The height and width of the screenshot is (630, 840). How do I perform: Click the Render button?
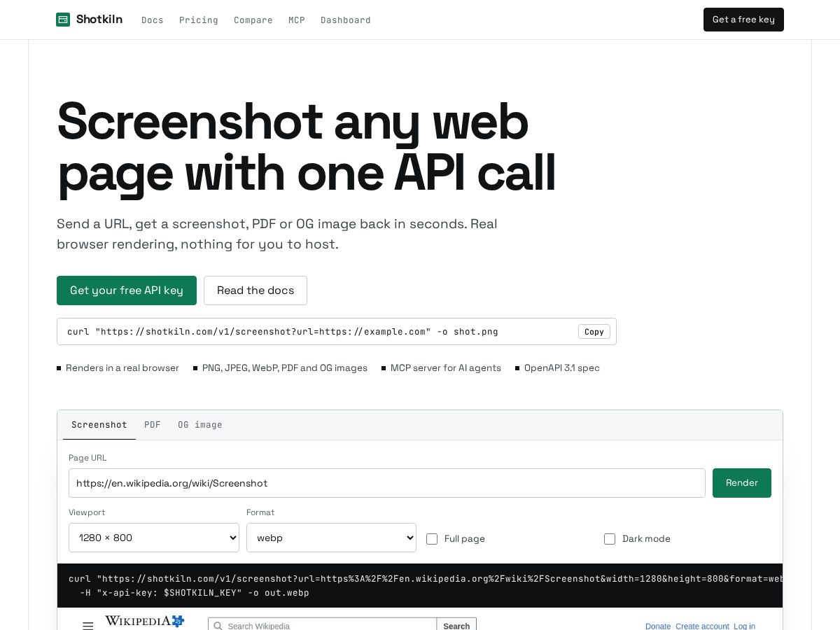tap(742, 483)
